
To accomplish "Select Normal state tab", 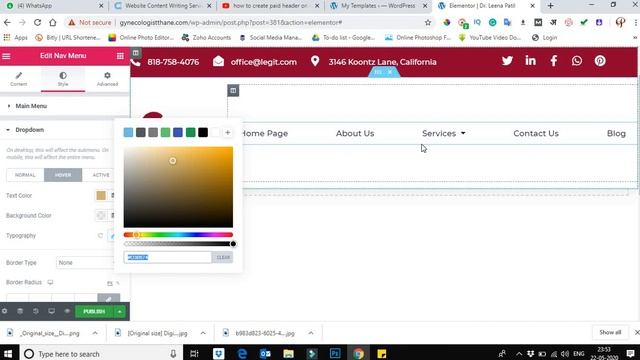I will [25, 175].
